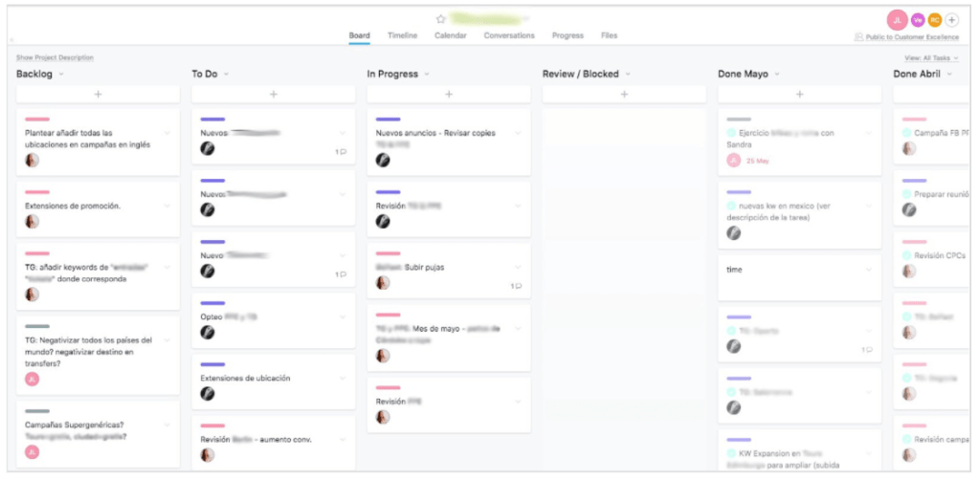
Task: Click the RC orange member avatar
Action: click(x=934, y=20)
